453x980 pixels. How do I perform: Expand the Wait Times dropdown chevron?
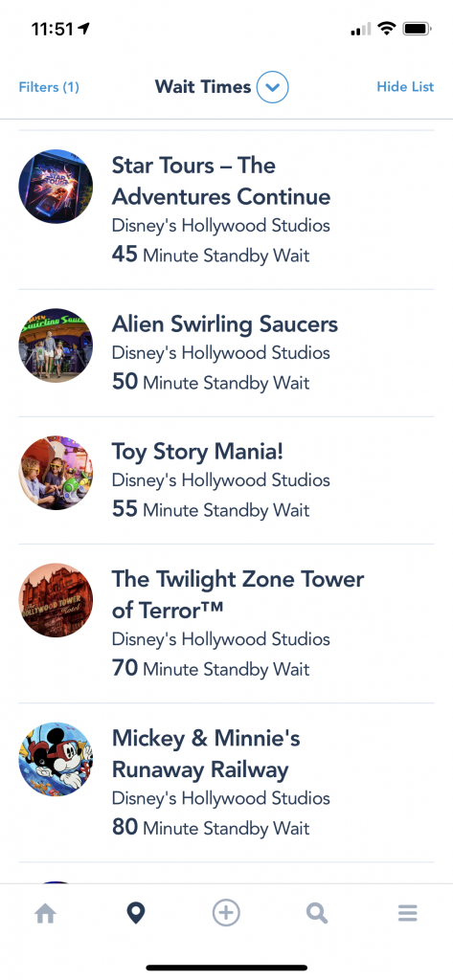click(x=272, y=87)
